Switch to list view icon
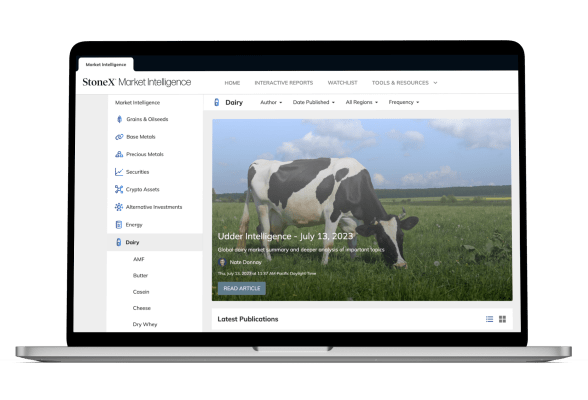 (489, 319)
